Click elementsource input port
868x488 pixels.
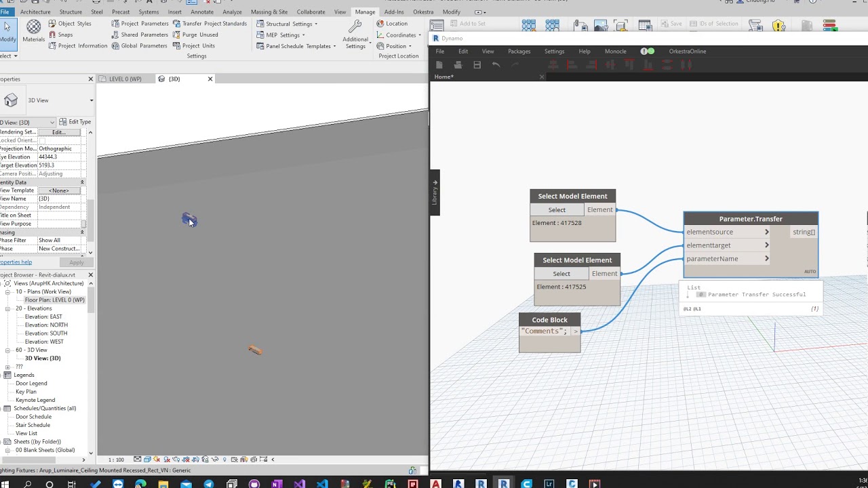click(727, 232)
